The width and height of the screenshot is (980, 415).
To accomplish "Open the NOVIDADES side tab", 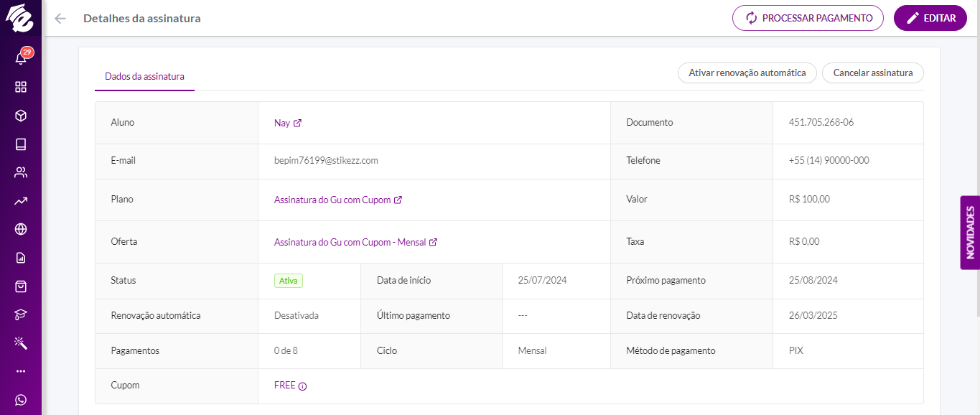I will [970, 233].
